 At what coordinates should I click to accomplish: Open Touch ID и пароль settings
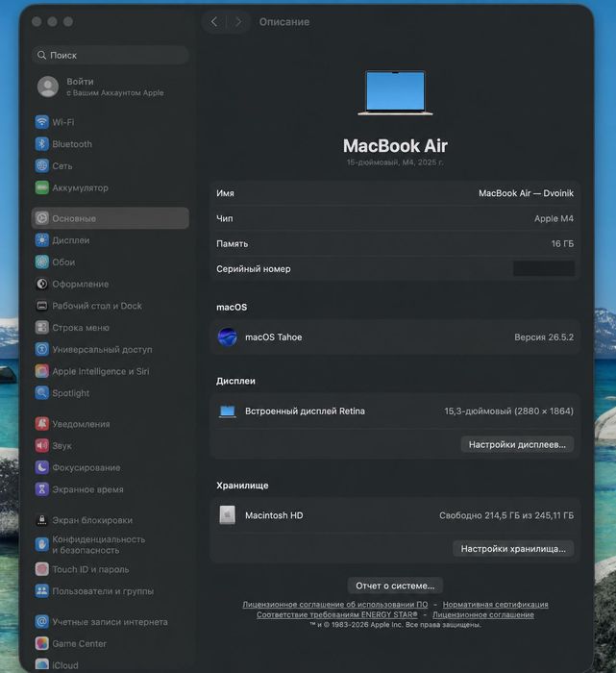click(111, 569)
